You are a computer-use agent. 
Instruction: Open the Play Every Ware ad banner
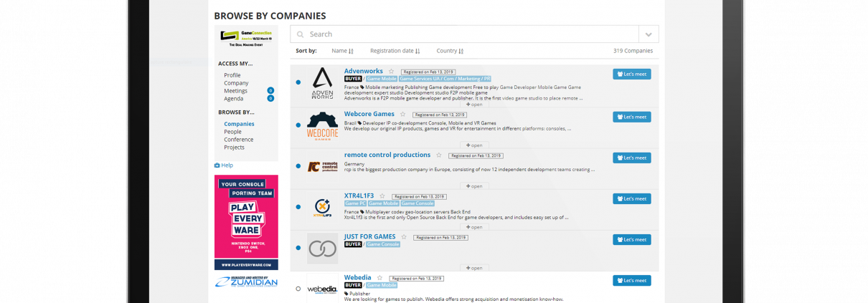coord(246,223)
